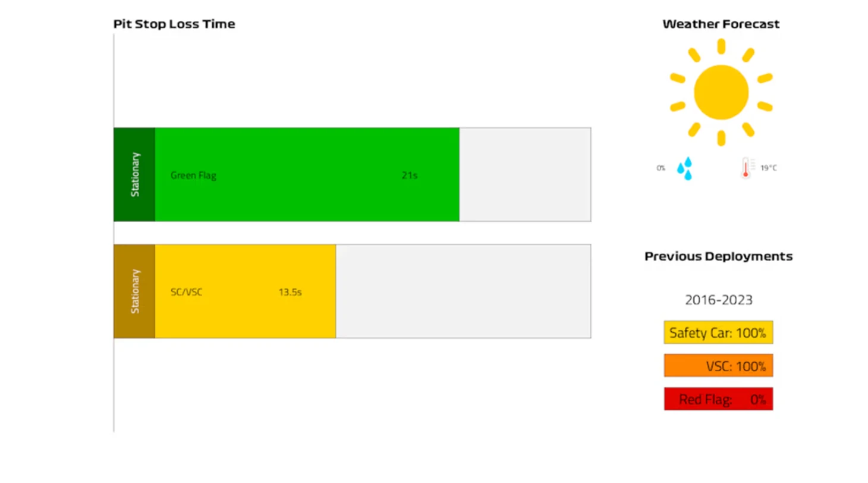Select the Green Flag bar label

tap(193, 175)
